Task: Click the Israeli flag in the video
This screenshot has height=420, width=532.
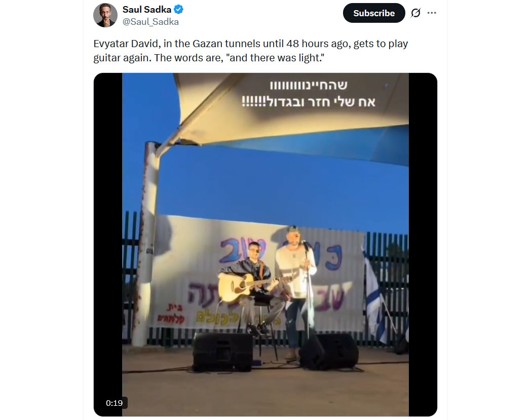Action: [x=372, y=294]
